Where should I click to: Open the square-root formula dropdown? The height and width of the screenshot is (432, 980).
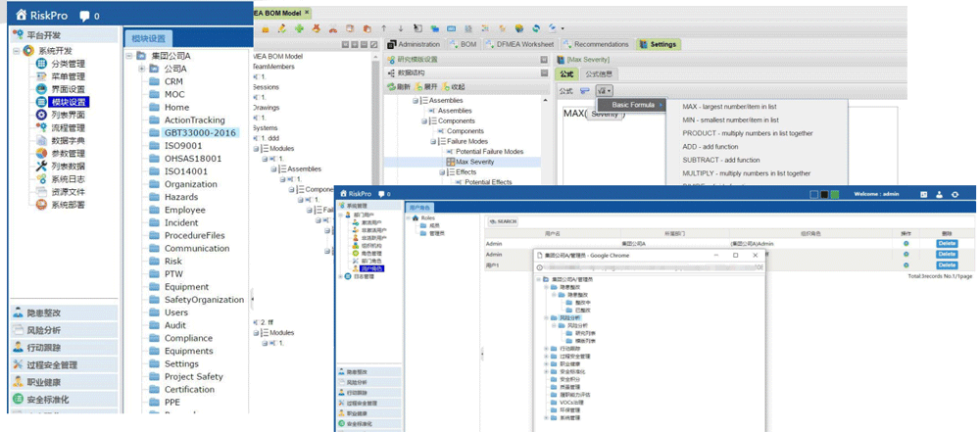click(x=605, y=91)
